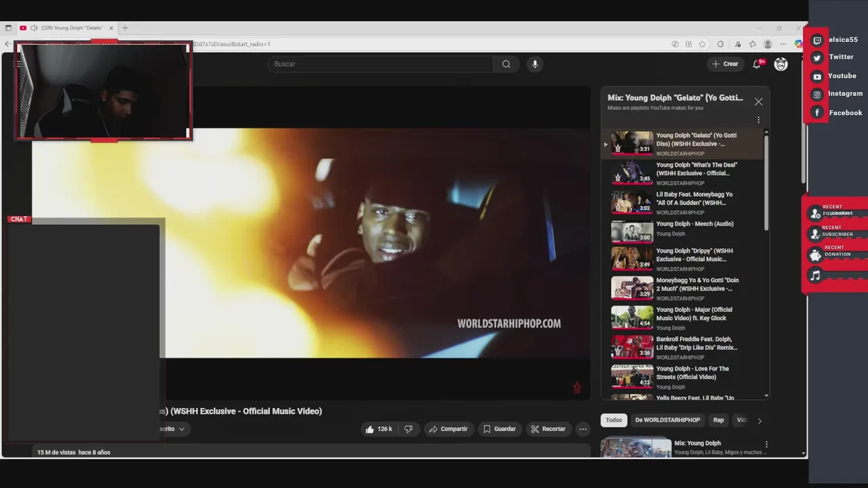868x488 pixels.
Task: Open browser profile icon
Action: pos(768,44)
